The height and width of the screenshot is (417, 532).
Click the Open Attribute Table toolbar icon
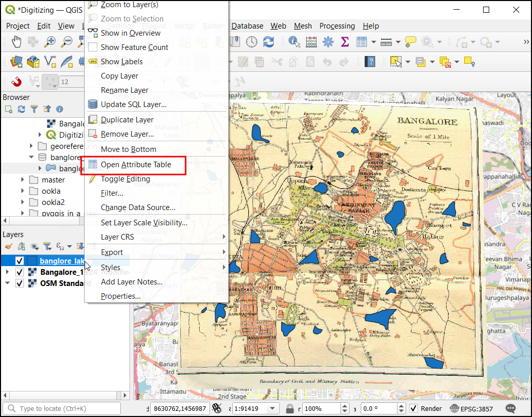click(362, 42)
